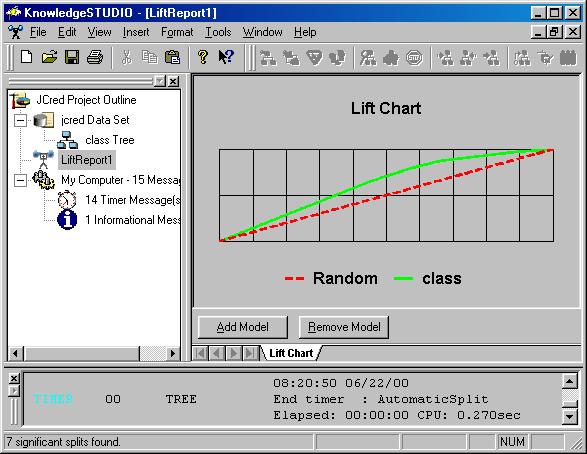Click the outline horizontal scrollbar right arrow
Screen dimensions: 587x454
point(172,353)
